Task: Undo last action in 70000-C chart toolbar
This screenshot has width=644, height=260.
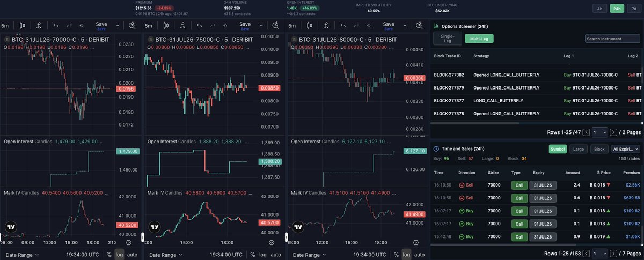Action: pos(56,25)
